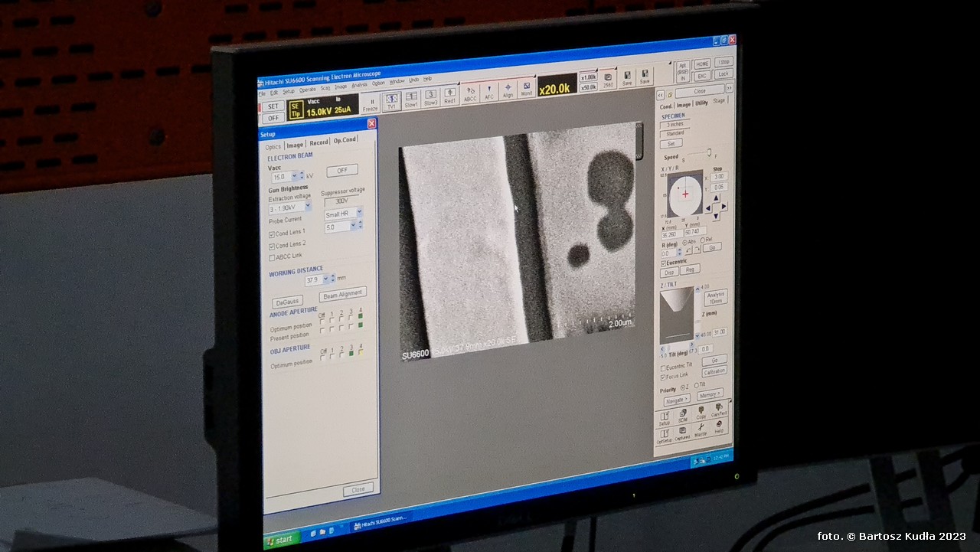Open Vacc 15.0 kV dropdown

294,175
